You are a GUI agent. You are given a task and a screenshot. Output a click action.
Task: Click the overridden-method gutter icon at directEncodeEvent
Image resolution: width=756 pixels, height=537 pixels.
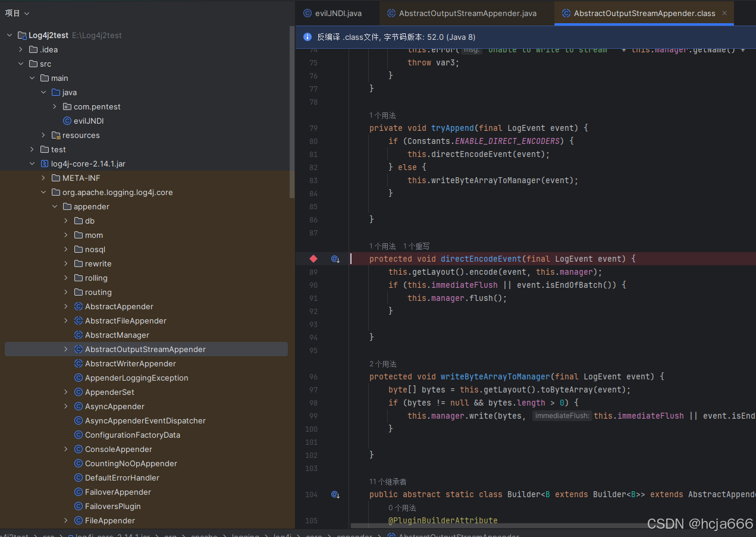pyautogui.click(x=335, y=259)
